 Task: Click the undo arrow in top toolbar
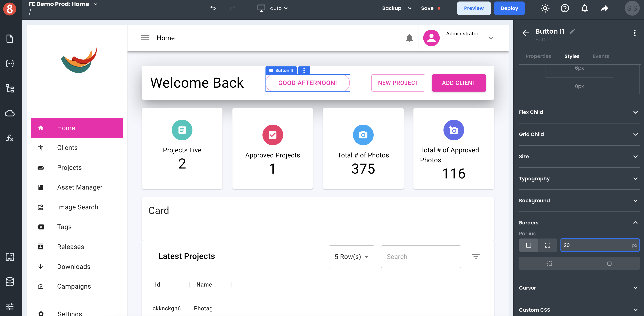213,8
